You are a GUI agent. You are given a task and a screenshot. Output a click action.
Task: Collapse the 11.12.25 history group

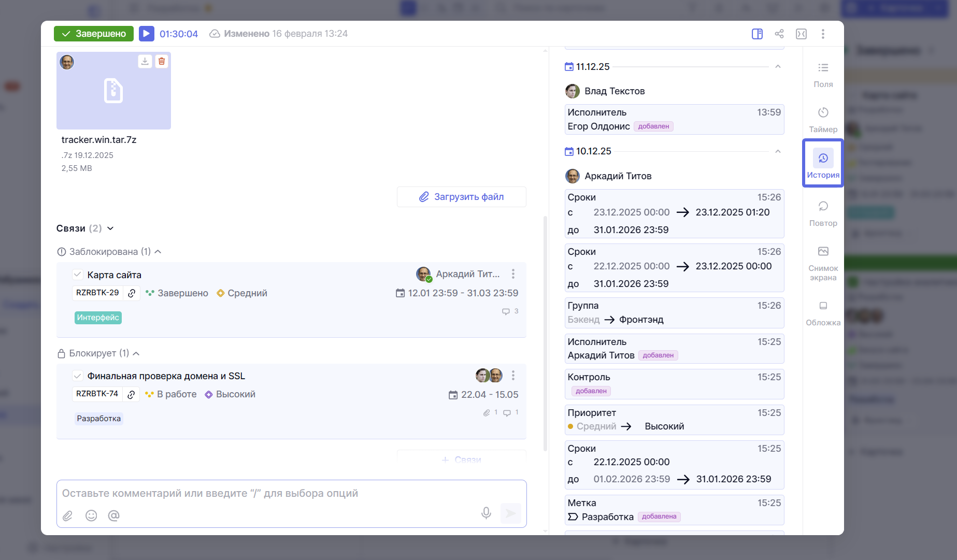(778, 67)
